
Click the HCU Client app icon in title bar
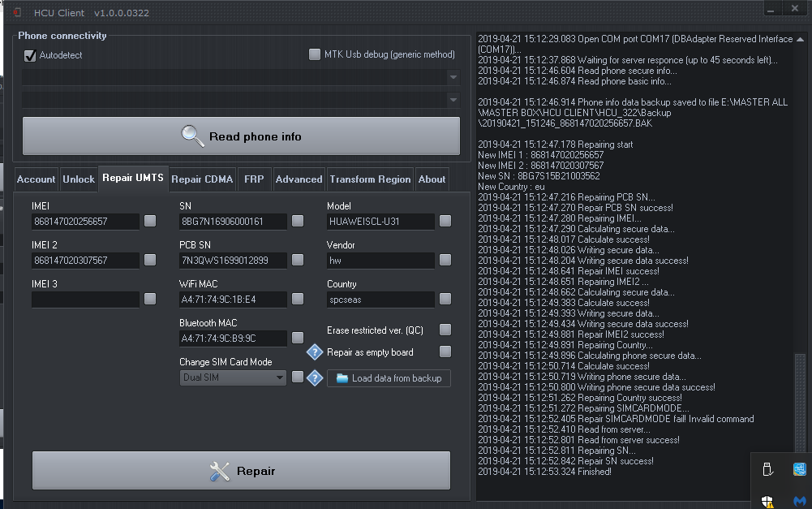17,12
